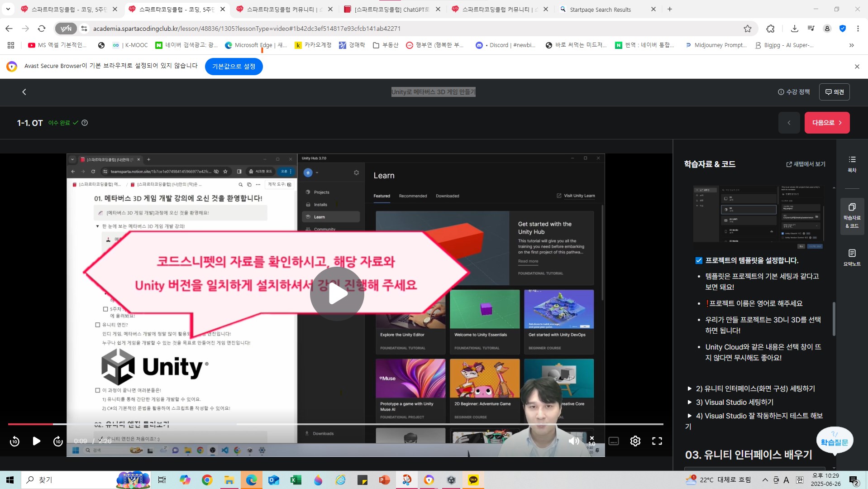Switch to third tab 스파르타코딩클럽 커뮤니티
Viewport: 868px width, 489px height.
click(284, 9)
